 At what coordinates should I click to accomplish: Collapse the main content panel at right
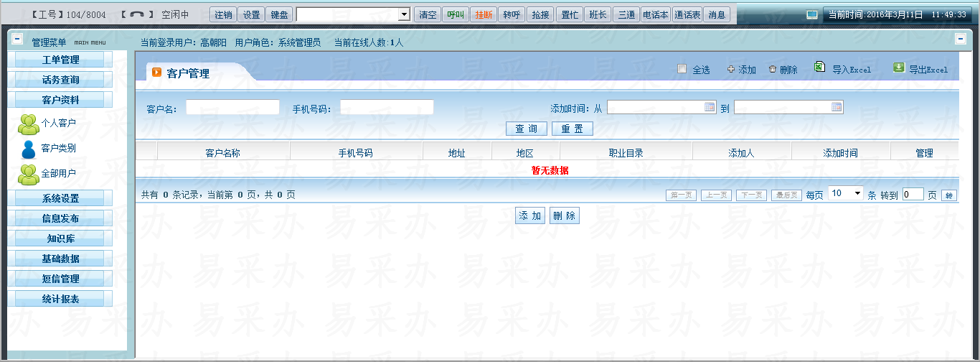(x=961, y=39)
